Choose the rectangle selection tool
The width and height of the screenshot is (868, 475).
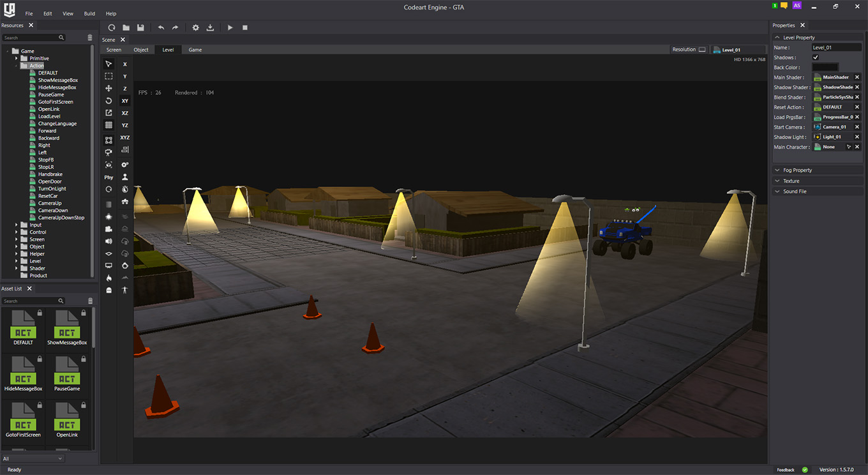[x=108, y=76]
